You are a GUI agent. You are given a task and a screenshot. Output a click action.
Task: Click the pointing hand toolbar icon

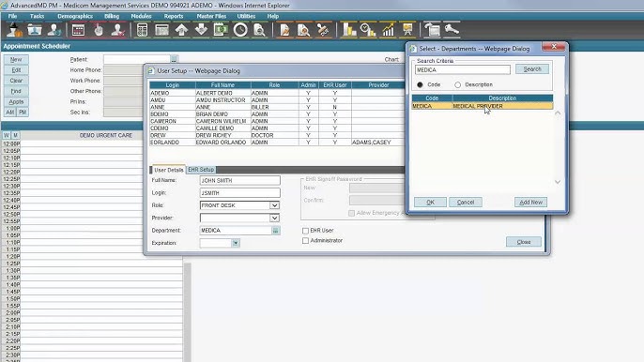[x=98, y=30]
